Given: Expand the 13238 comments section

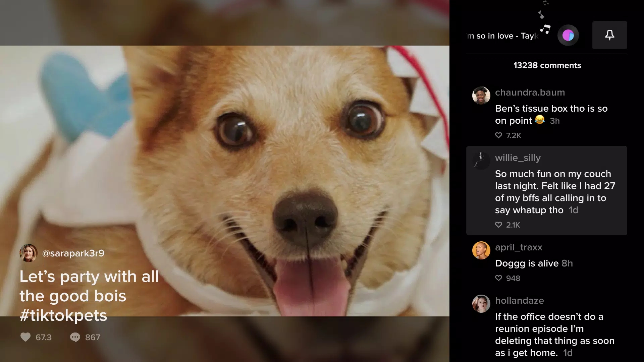Looking at the screenshot, I should (547, 65).
